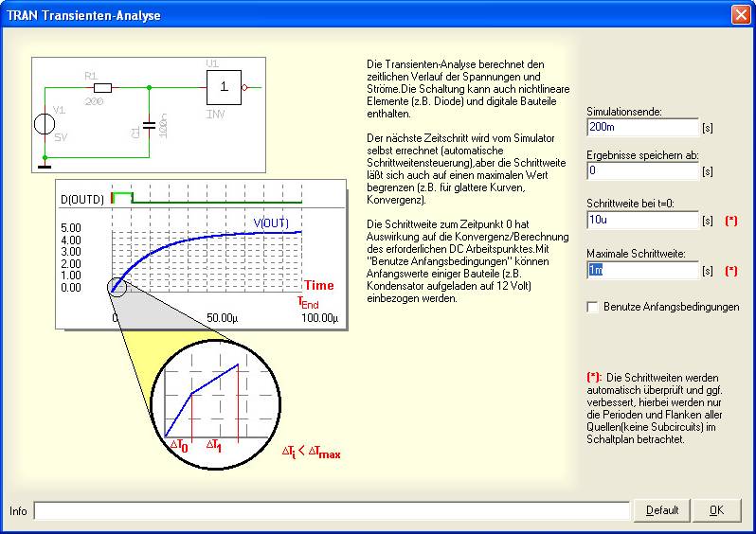Screen dimensions: 756x534
Task: Click the red Time axis label
Action: click(319, 285)
